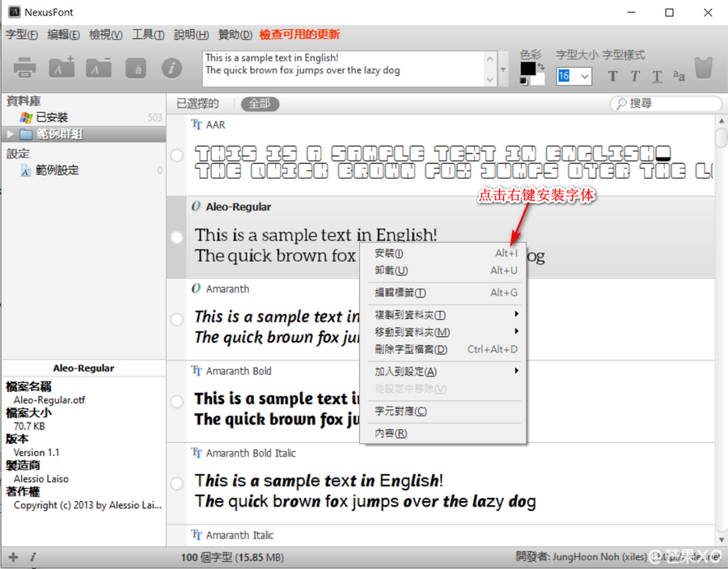
Task: Choose 卸載 from context menu
Action: click(x=445, y=271)
